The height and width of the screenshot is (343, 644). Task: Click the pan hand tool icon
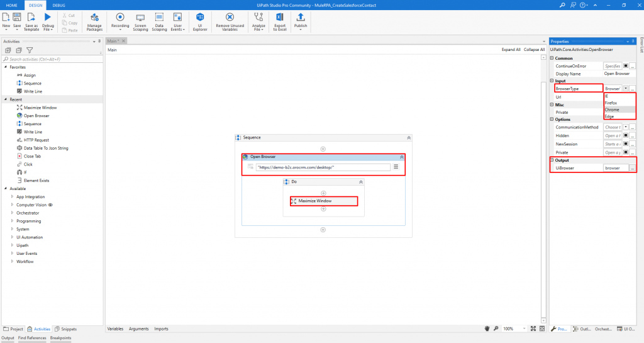[x=487, y=329]
